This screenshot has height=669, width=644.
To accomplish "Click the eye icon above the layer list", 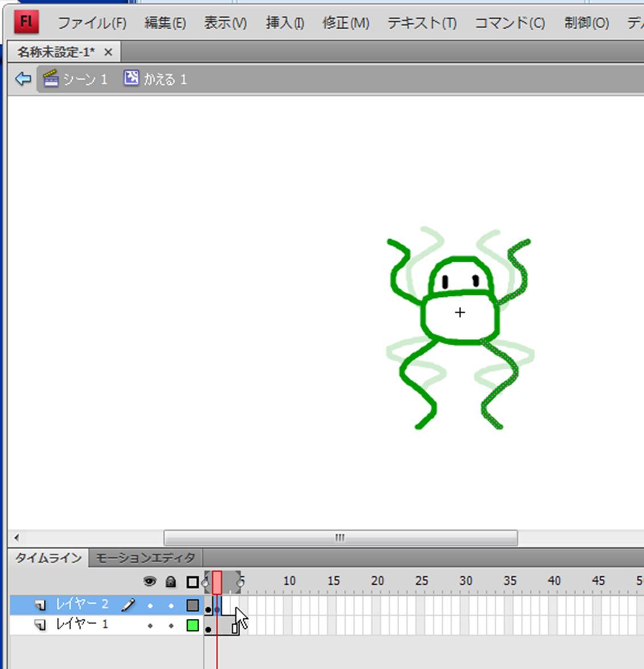I will [x=150, y=582].
